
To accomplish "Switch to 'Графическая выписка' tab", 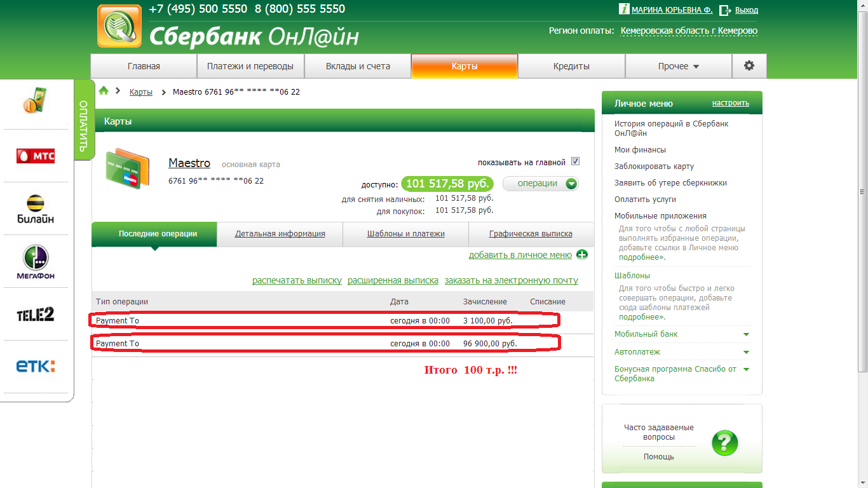I will 531,234.
